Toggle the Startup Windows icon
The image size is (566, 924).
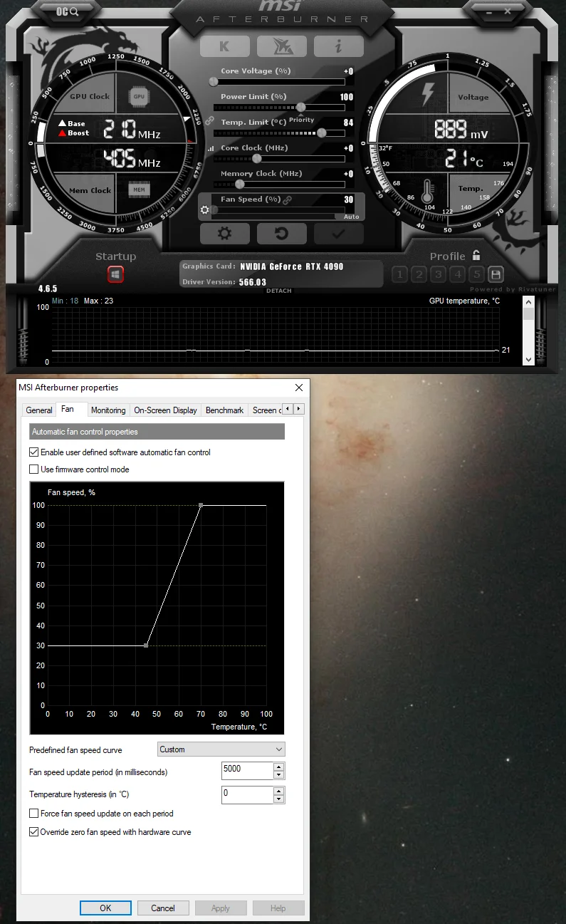115,274
